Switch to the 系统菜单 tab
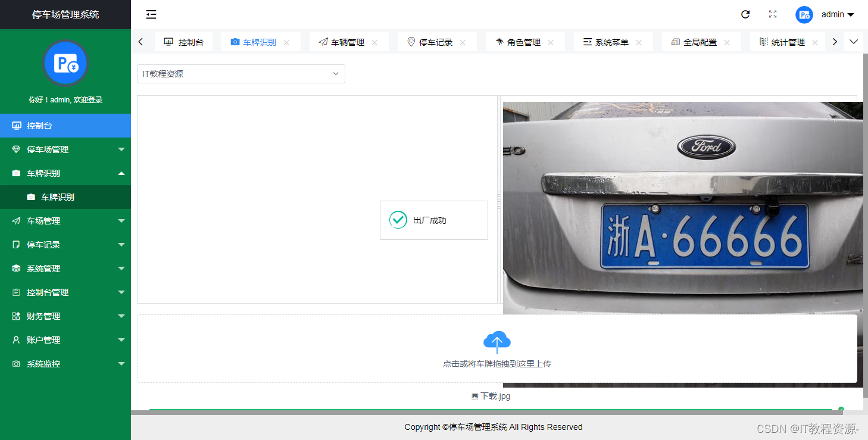The height and width of the screenshot is (440, 868). point(612,42)
